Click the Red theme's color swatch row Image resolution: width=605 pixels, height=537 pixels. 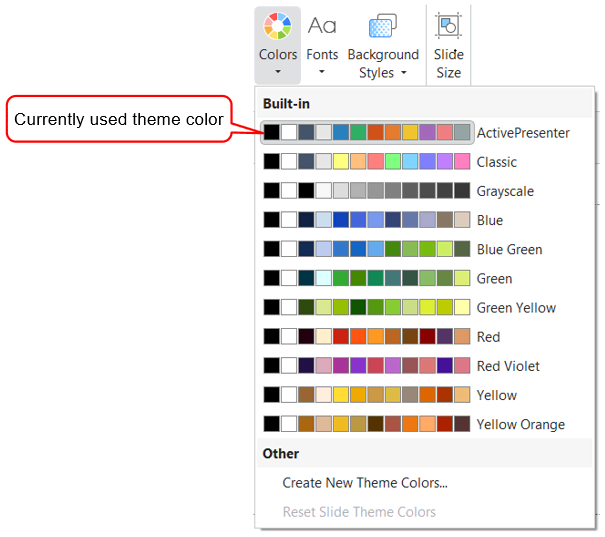(366, 337)
